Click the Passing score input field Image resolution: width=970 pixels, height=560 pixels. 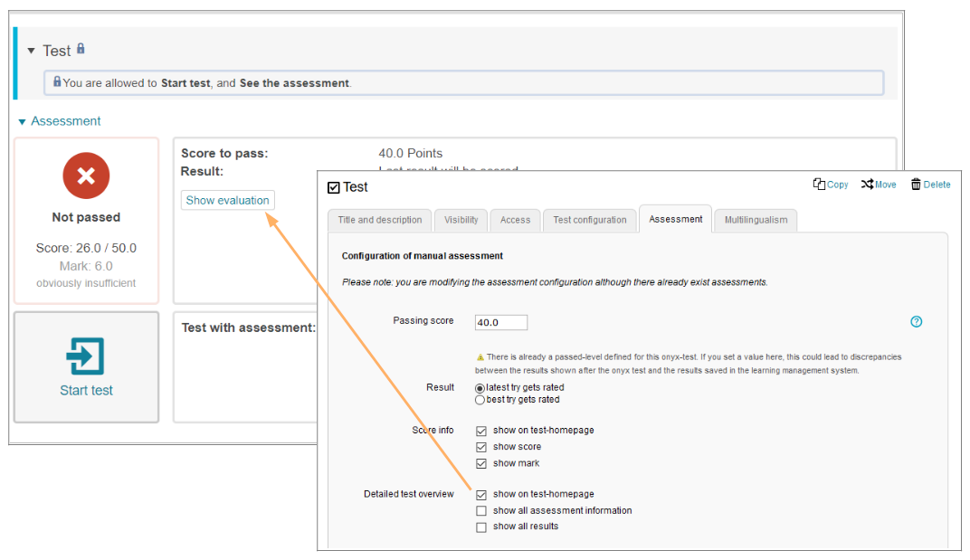tap(500, 322)
